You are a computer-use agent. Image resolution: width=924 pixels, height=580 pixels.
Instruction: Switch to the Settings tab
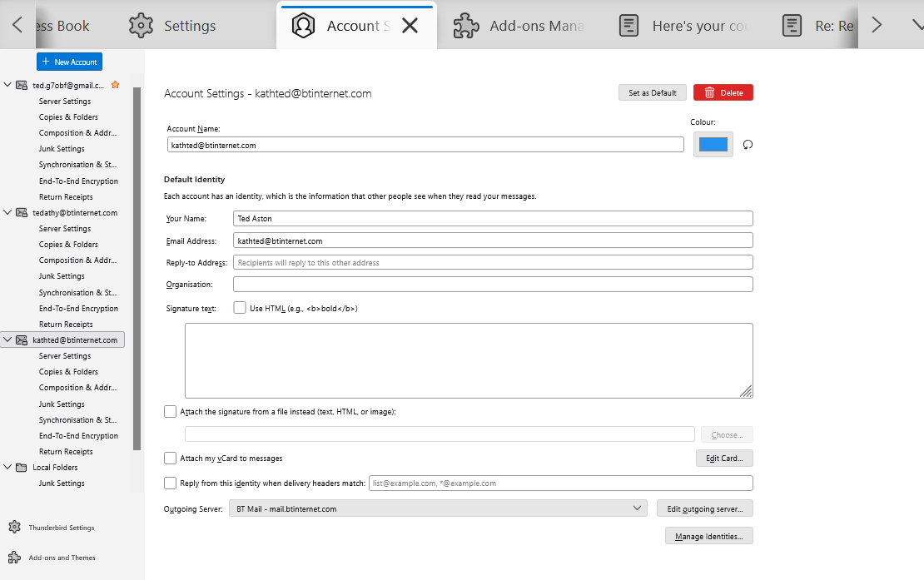[x=173, y=26]
